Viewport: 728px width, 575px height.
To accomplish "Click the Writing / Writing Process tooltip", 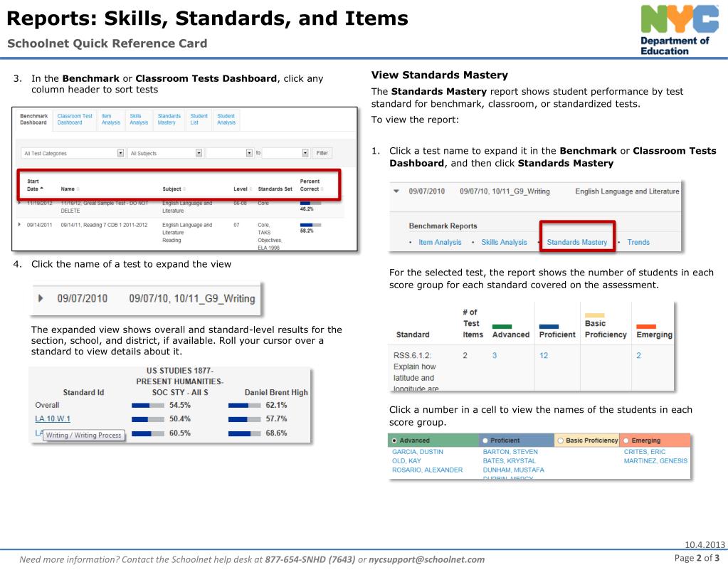I will [x=83, y=436].
